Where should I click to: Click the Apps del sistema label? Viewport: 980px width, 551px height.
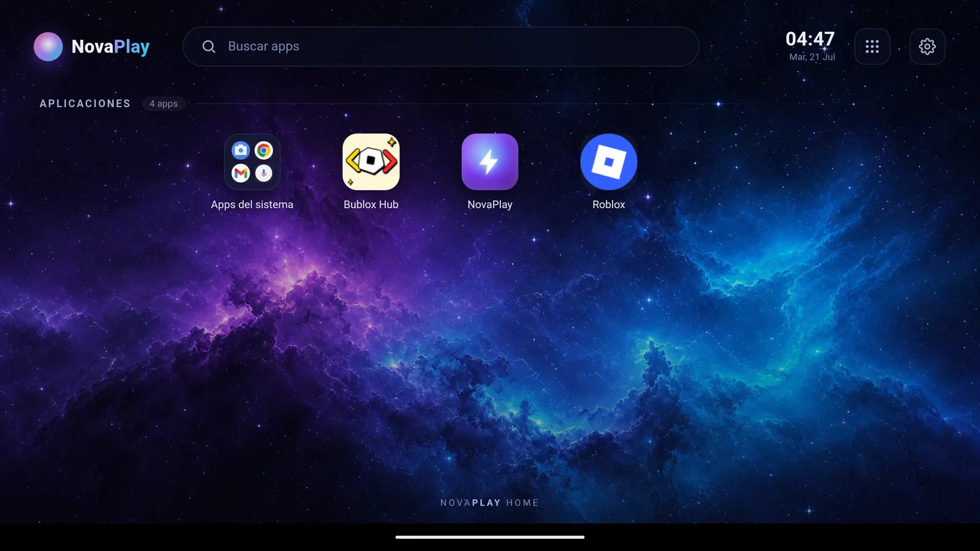click(252, 204)
